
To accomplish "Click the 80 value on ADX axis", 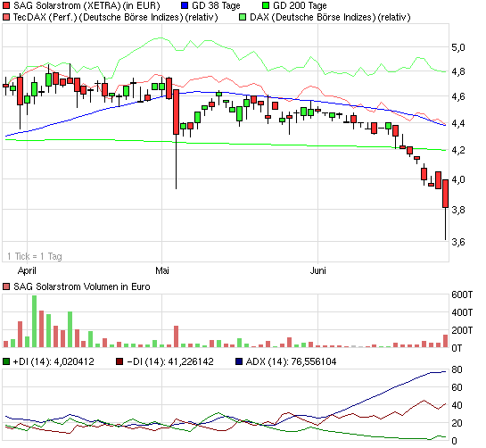I will click(457, 369).
